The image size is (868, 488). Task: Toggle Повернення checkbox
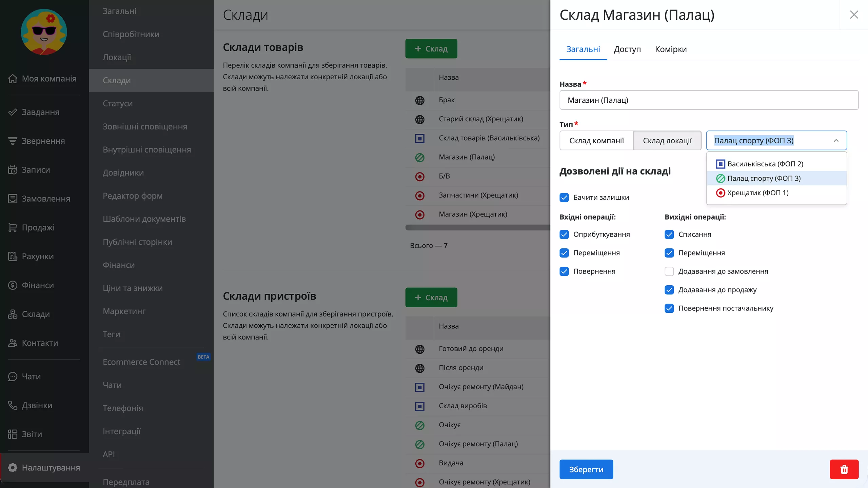[564, 271]
